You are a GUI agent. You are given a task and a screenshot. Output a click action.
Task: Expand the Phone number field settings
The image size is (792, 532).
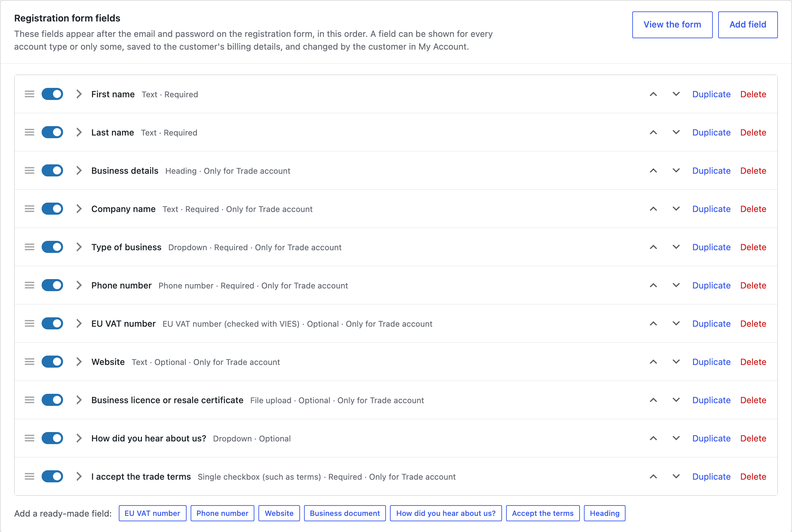pyautogui.click(x=79, y=285)
